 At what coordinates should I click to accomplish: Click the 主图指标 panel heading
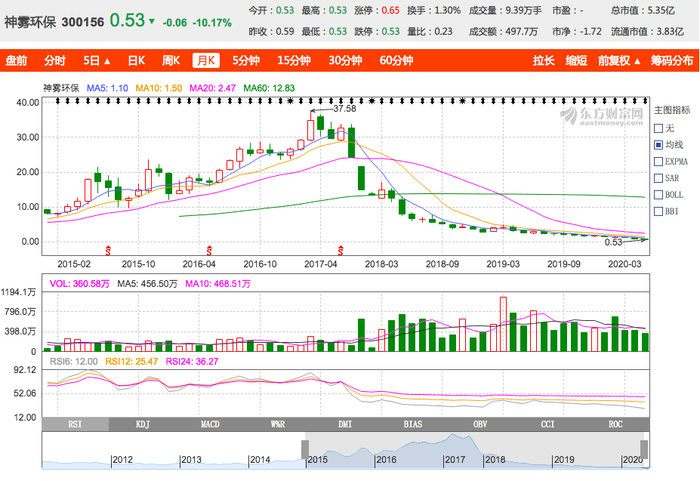[x=672, y=110]
